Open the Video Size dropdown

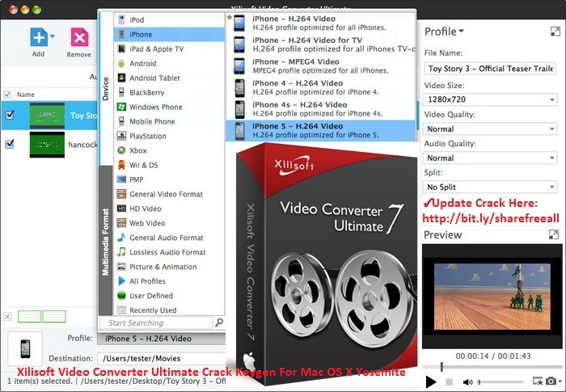[490, 99]
